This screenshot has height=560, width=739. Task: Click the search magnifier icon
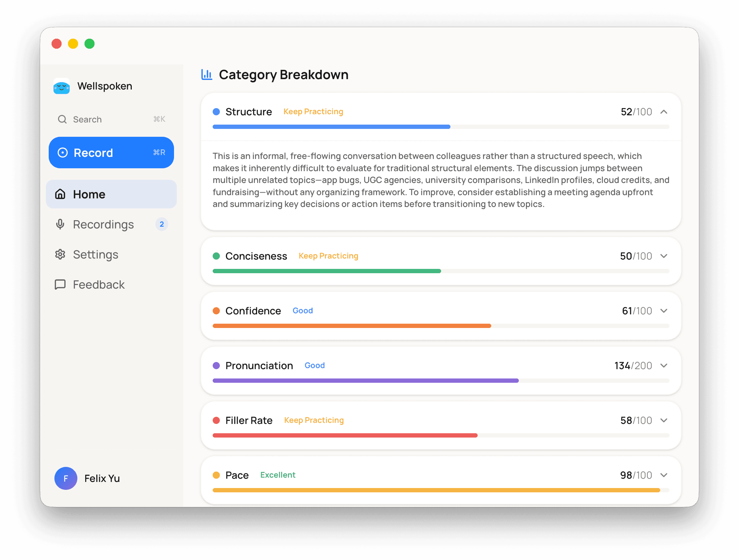pyautogui.click(x=62, y=119)
